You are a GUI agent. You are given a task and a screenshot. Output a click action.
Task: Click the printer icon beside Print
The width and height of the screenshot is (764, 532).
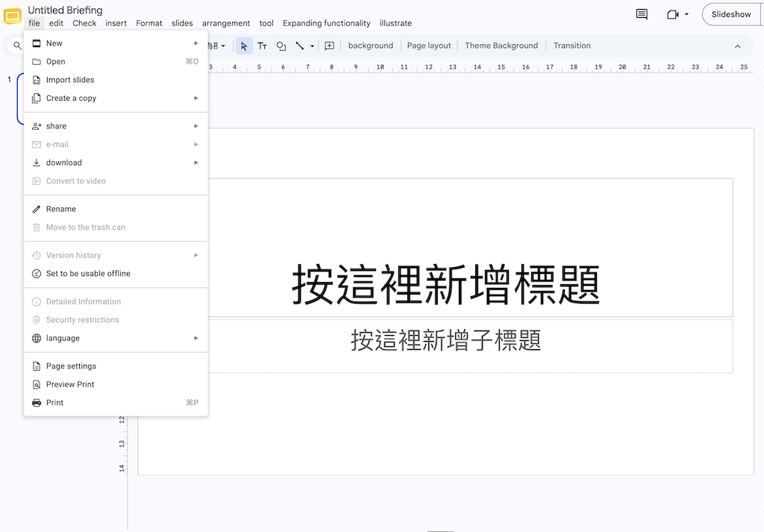click(37, 403)
